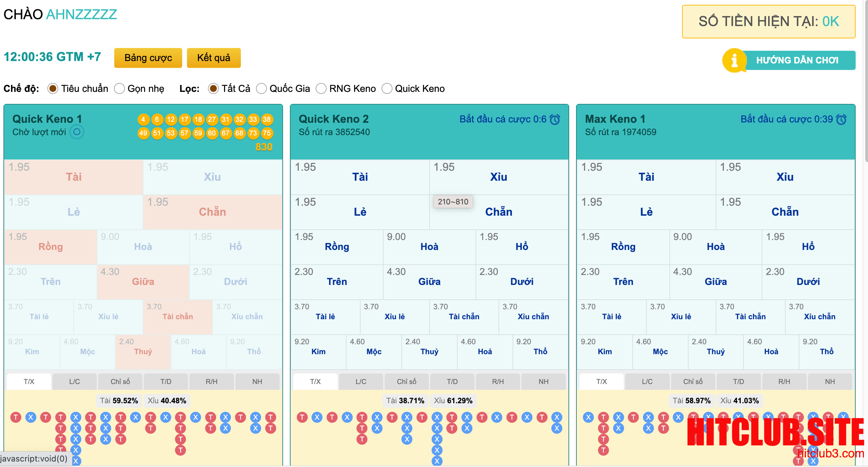Viewport: 868px width, 467px height.
Task: Click Quick Keno 1 waiting spinner icon
Action: [x=77, y=132]
